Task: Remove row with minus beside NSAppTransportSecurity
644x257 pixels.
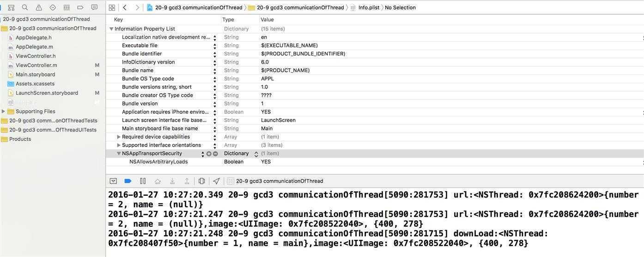Action: (x=215, y=154)
